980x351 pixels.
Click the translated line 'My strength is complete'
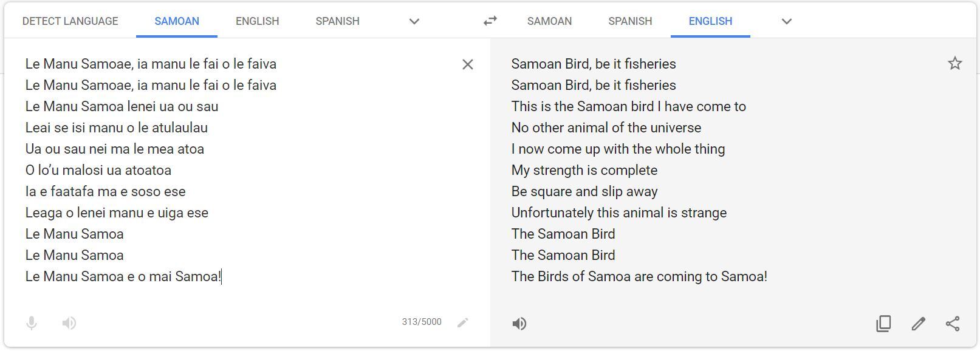pyautogui.click(x=584, y=170)
